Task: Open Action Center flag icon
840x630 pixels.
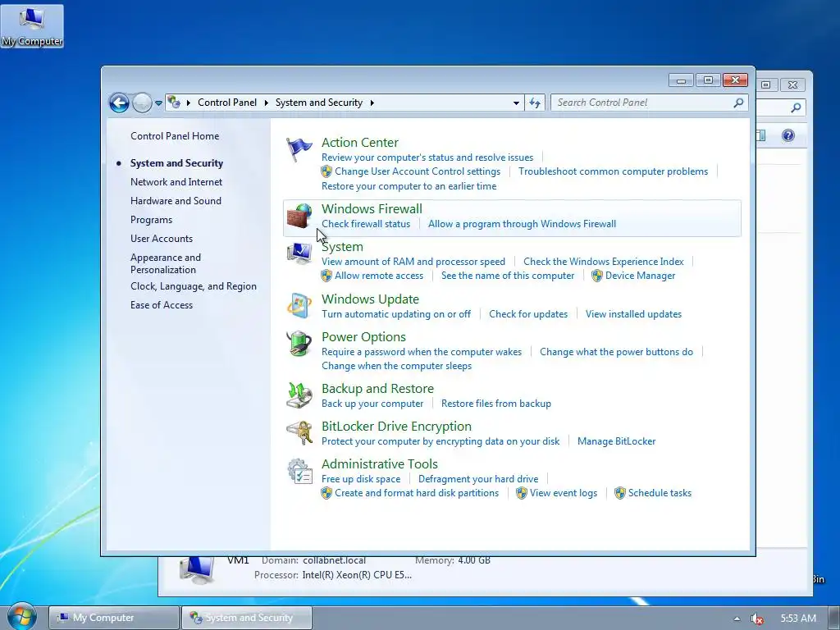Action: point(299,149)
